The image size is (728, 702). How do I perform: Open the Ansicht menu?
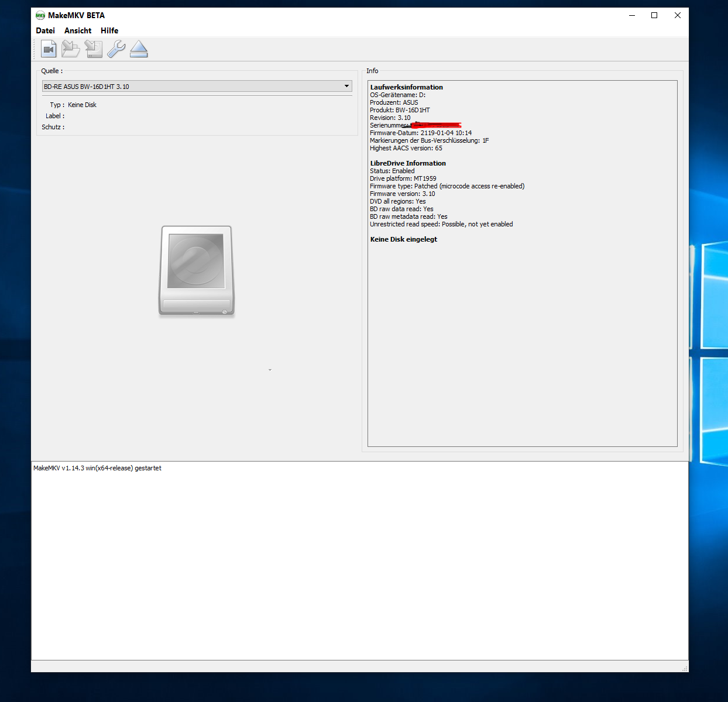[78, 31]
